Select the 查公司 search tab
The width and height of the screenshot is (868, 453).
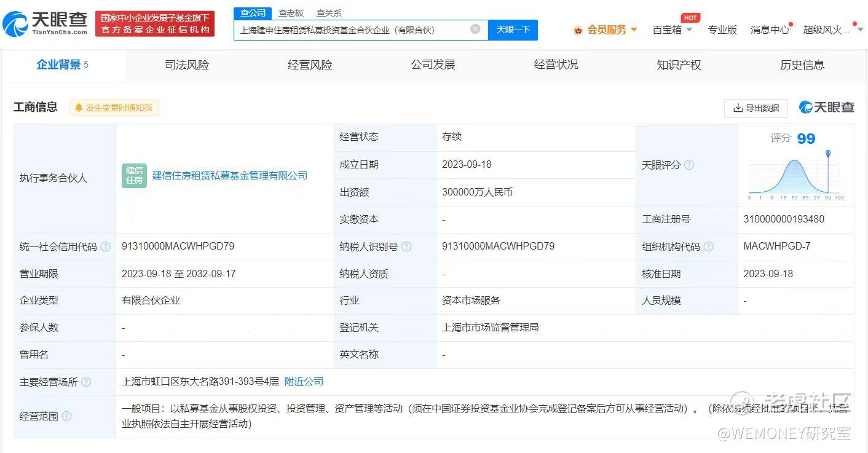coord(253,13)
